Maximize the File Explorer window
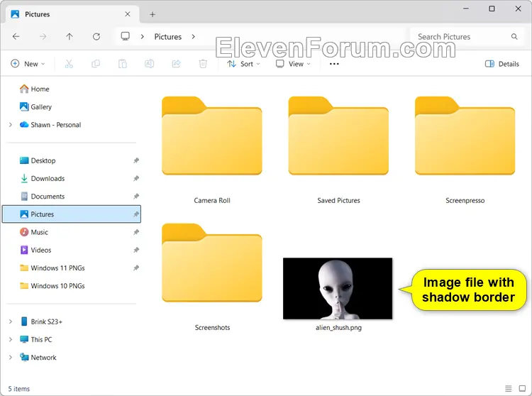Screen dimensions: 532x396 pyautogui.click(x=492, y=9)
